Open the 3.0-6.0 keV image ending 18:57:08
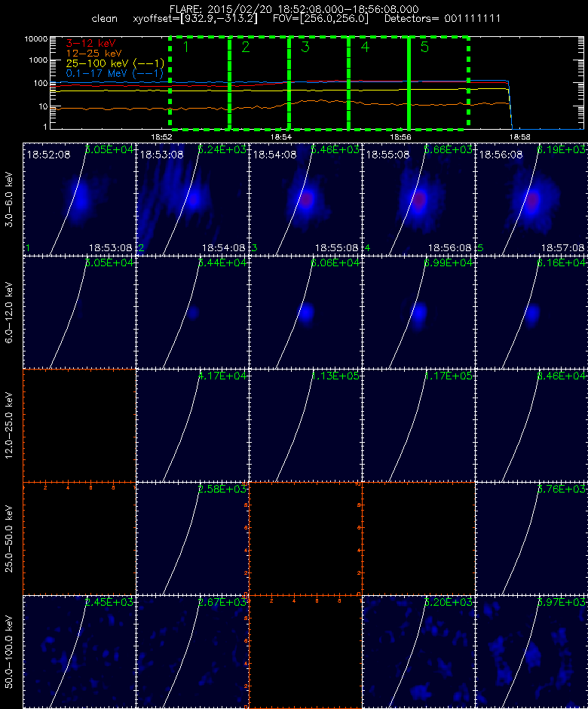Screen dimensions: 588x709 click(531, 199)
